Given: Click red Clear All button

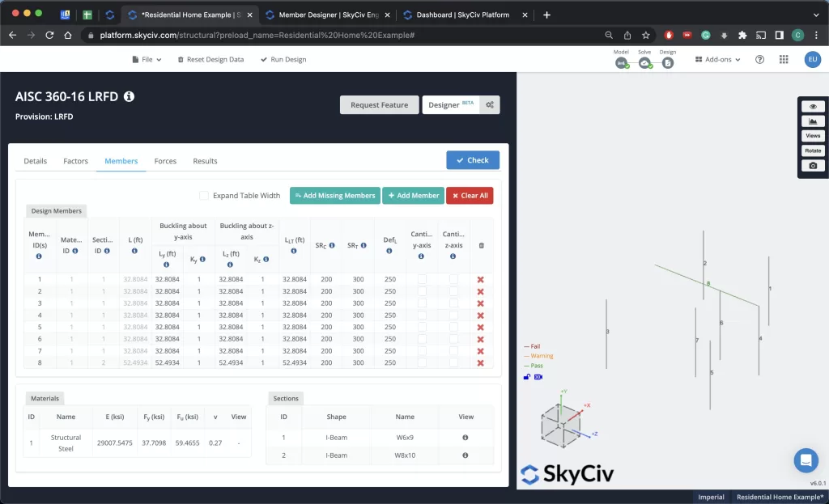Looking at the screenshot, I should (x=470, y=196).
